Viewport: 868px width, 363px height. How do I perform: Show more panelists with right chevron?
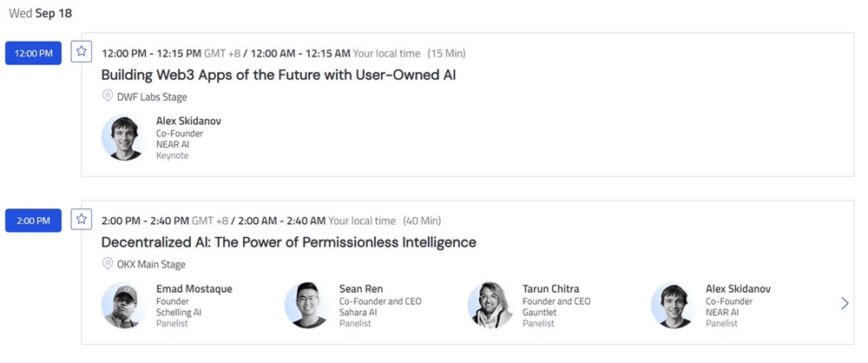(845, 303)
